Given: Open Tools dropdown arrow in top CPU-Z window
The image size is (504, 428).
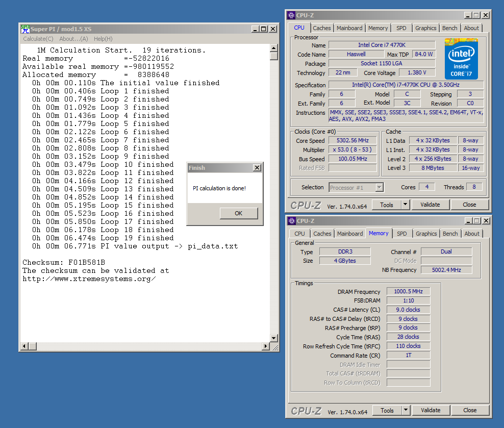Looking at the screenshot, I should [406, 205].
